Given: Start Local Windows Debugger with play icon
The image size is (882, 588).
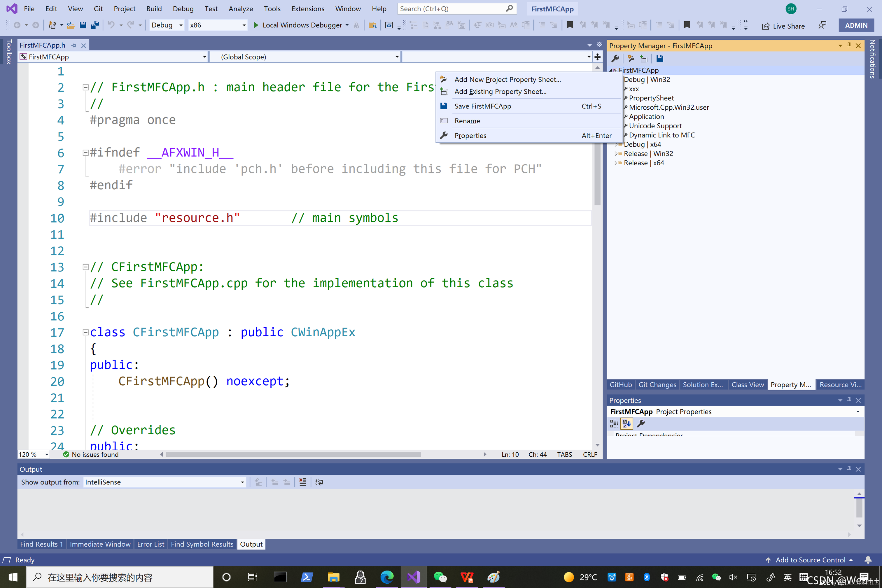Looking at the screenshot, I should point(256,25).
